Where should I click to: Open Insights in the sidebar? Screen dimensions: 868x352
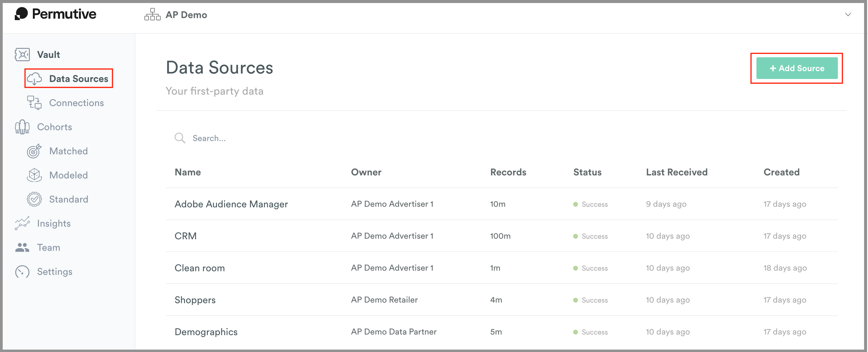click(54, 223)
